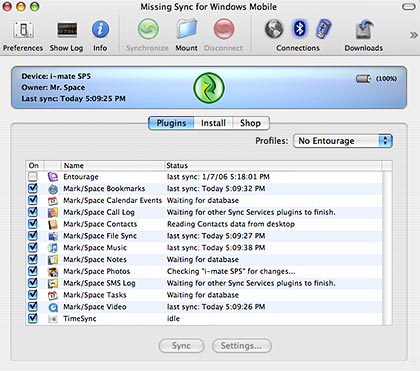The height and width of the screenshot is (371, 420).
Task: Toggle the Mark/Space SMS Log checkbox
Action: (33, 283)
